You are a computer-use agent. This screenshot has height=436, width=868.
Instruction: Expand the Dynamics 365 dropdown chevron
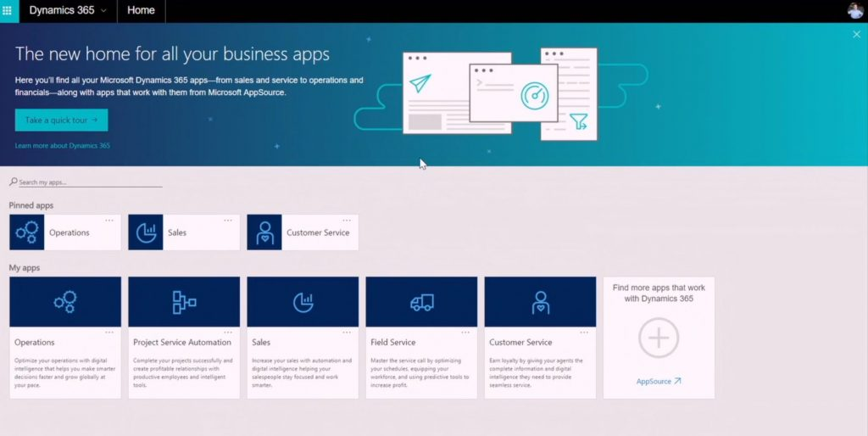[x=103, y=10]
